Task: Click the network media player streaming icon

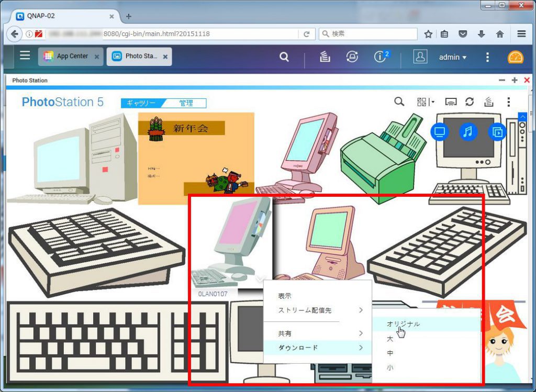Action: click(451, 102)
